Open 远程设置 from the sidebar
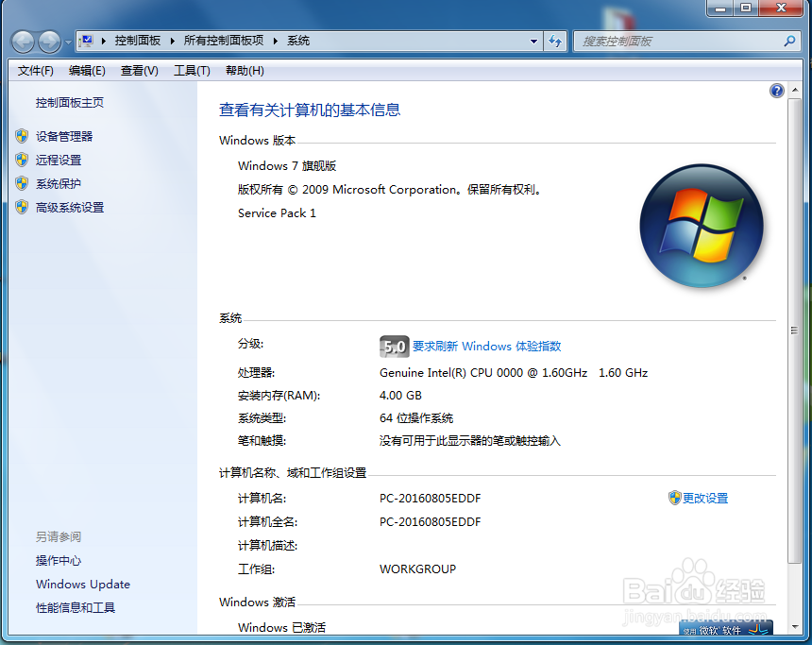812x645 pixels. 59,161
